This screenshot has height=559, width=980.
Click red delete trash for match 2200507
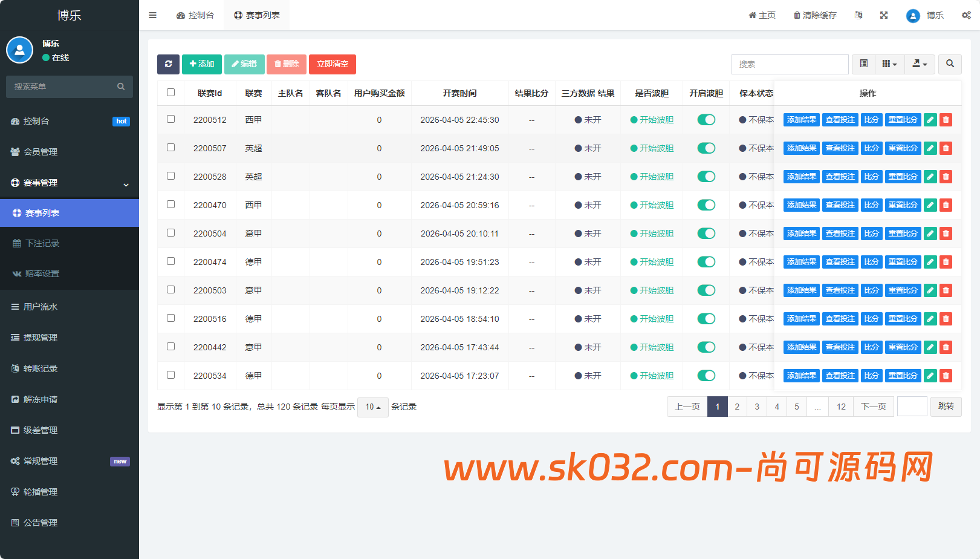click(946, 148)
